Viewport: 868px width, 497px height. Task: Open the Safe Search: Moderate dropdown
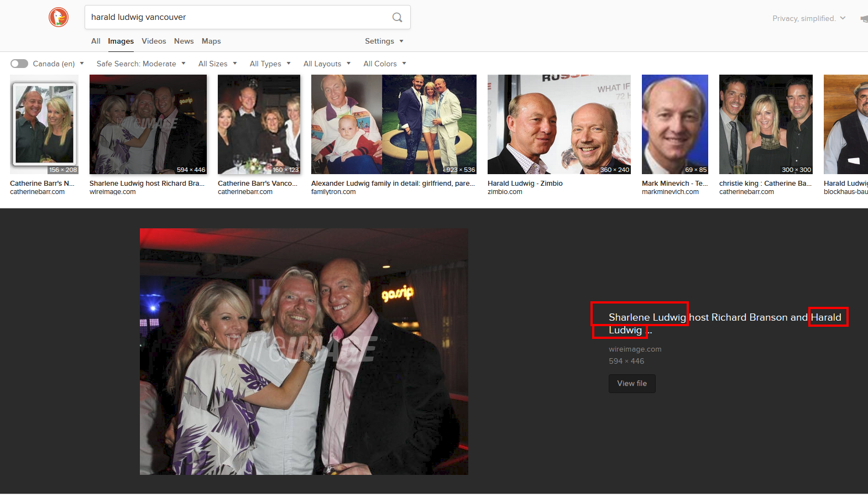point(141,64)
